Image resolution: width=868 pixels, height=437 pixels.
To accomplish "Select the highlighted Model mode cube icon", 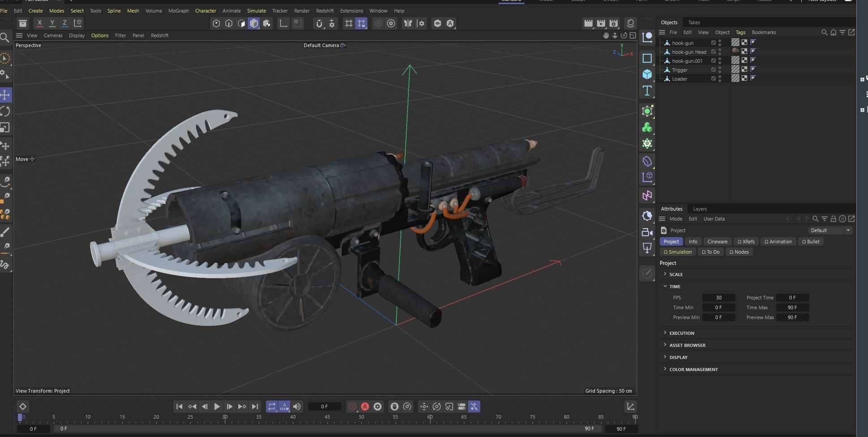I will click(x=254, y=23).
